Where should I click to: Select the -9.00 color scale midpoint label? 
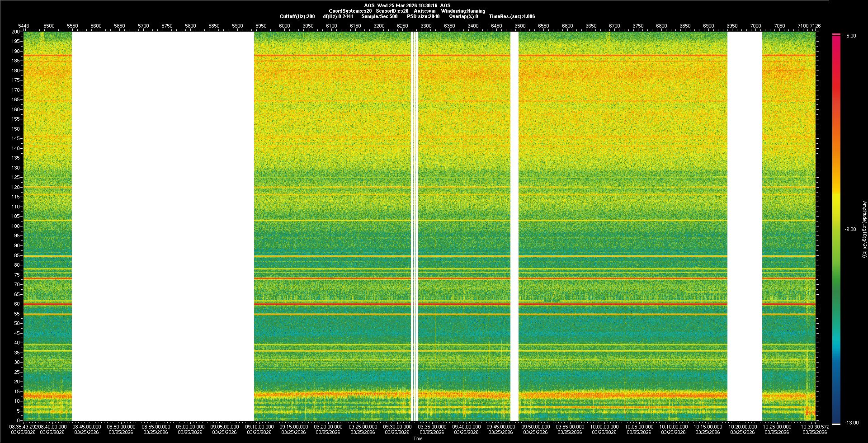(x=850, y=229)
